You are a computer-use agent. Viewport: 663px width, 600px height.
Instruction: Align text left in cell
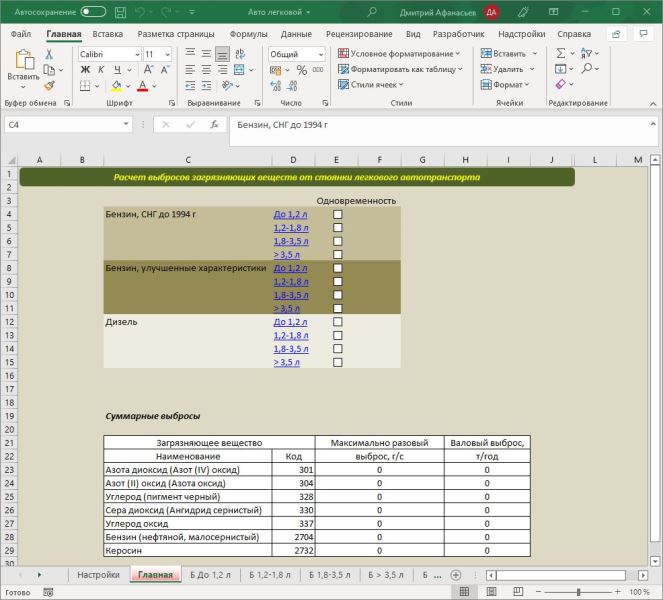click(x=190, y=70)
